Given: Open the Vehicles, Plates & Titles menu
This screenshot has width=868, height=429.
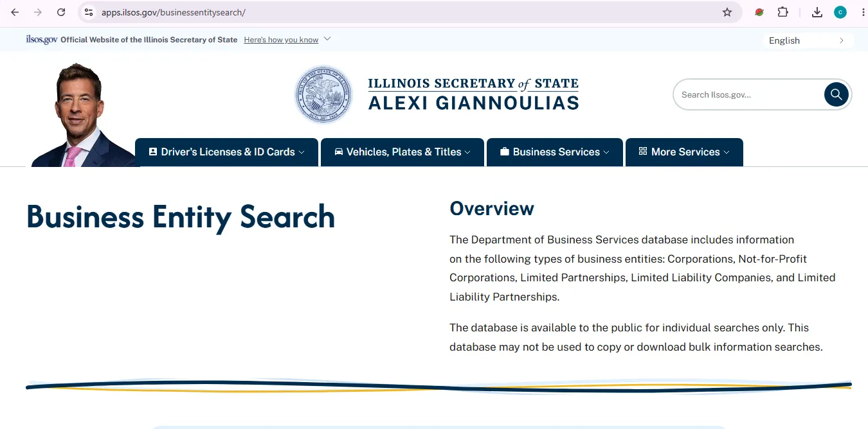Looking at the screenshot, I should [x=402, y=152].
